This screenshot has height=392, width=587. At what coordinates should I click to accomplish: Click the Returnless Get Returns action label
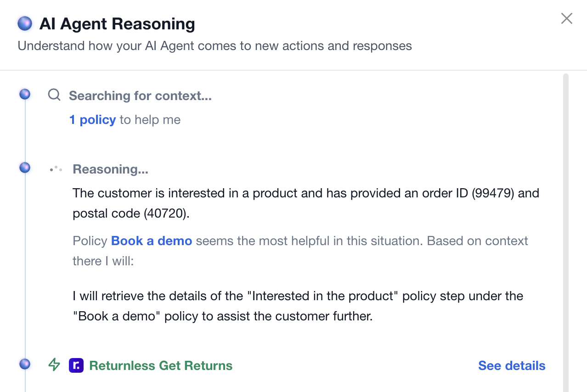[x=161, y=366]
